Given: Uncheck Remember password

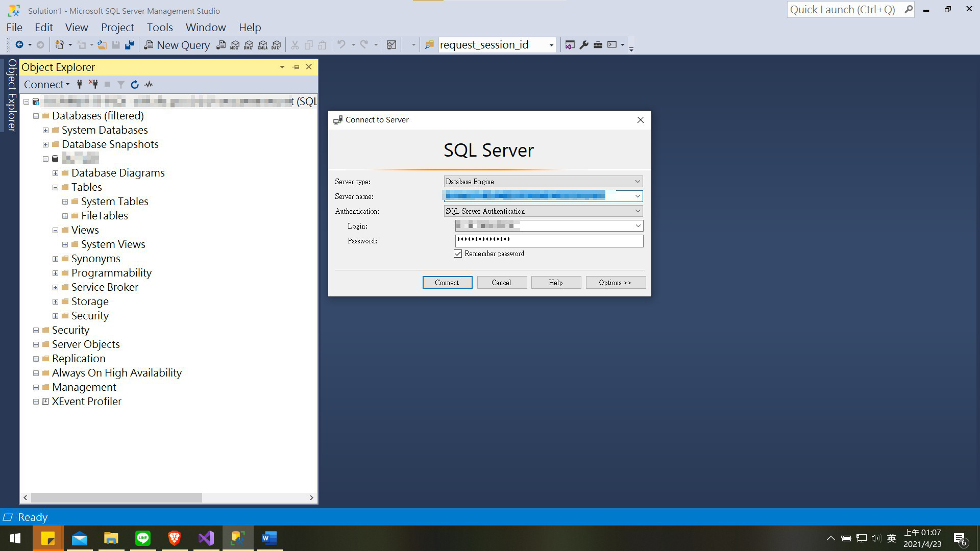Looking at the screenshot, I should [458, 254].
